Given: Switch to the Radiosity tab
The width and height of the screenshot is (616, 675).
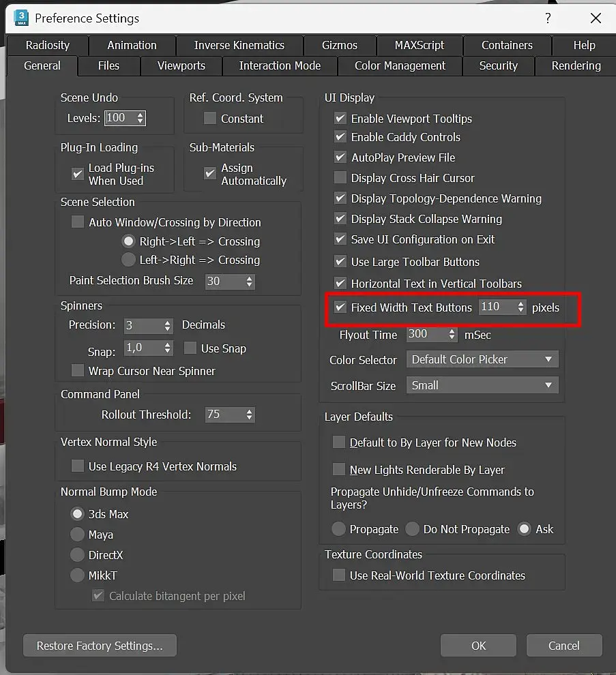Looking at the screenshot, I should [x=47, y=45].
